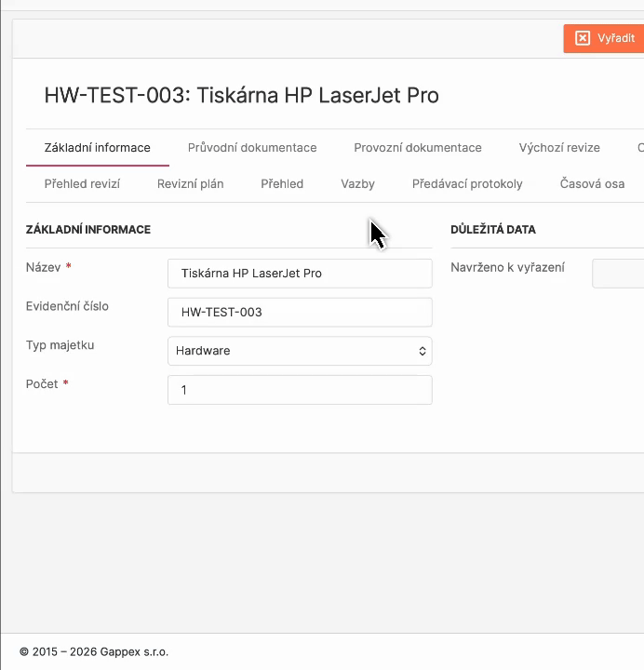Select the Provozní dokumentace tab
The image size is (644, 670).
click(x=418, y=147)
